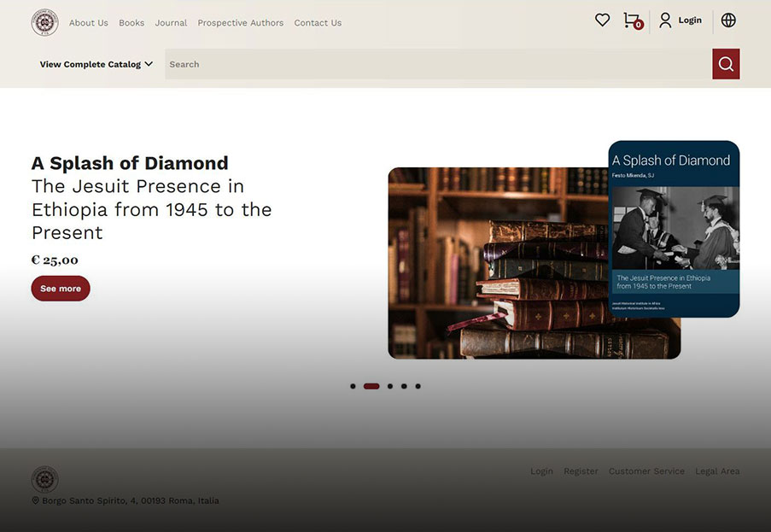The image size is (771, 532).
Task: Click the footer publisher logo
Action: pos(44,479)
